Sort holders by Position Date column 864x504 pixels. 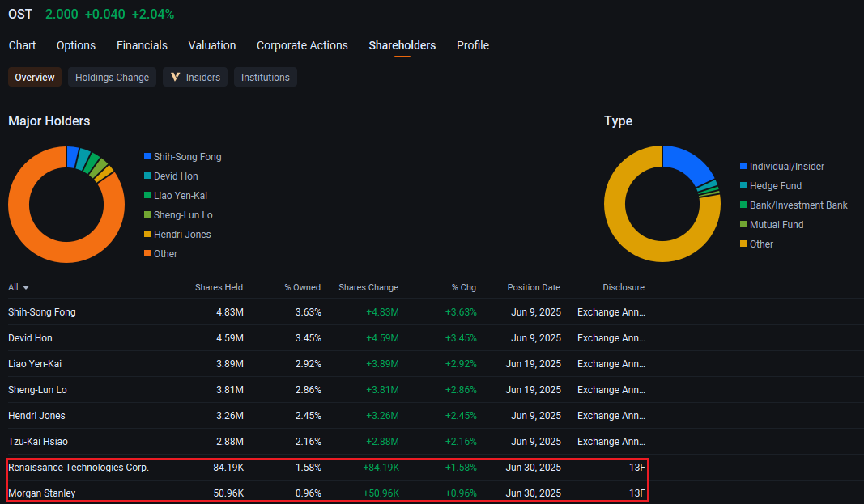coord(533,287)
